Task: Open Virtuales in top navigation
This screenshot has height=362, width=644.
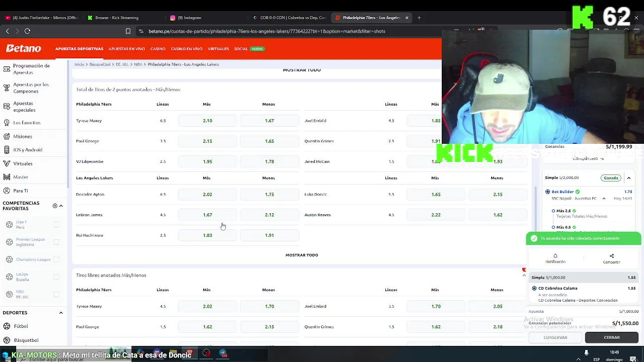Action: coord(218,49)
